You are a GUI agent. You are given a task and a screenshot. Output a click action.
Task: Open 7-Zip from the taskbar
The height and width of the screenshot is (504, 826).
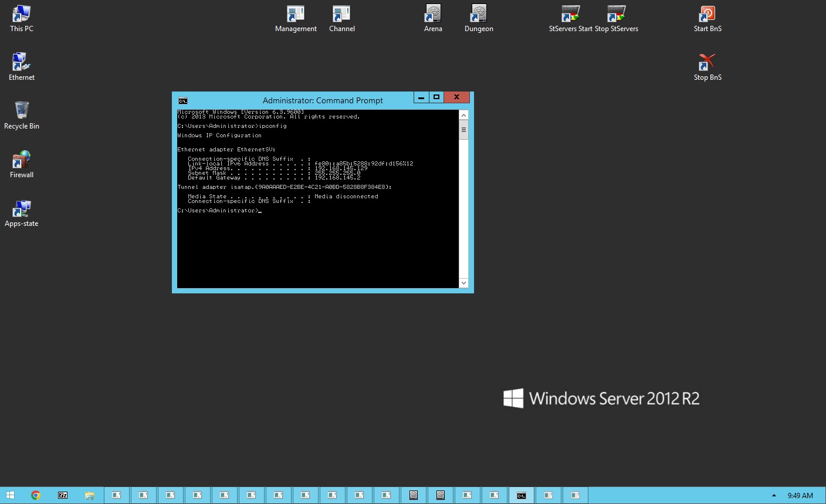click(x=63, y=495)
